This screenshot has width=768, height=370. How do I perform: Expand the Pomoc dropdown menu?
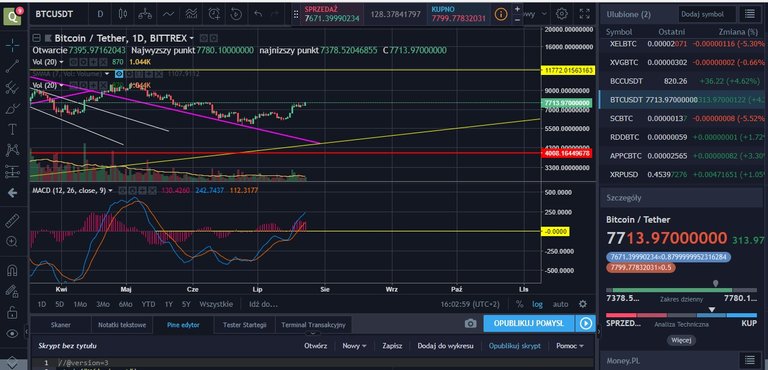click(x=570, y=345)
